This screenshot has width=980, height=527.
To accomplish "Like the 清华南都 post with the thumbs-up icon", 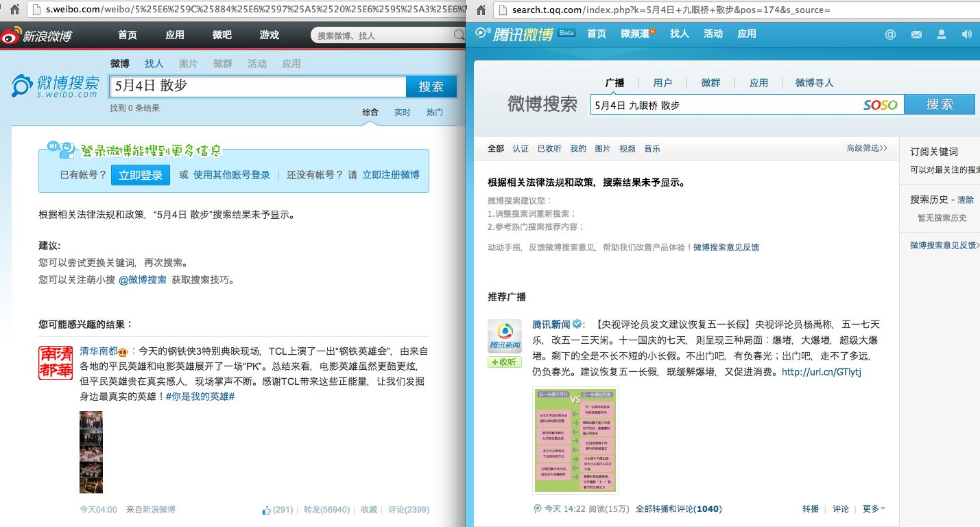I will (267, 510).
